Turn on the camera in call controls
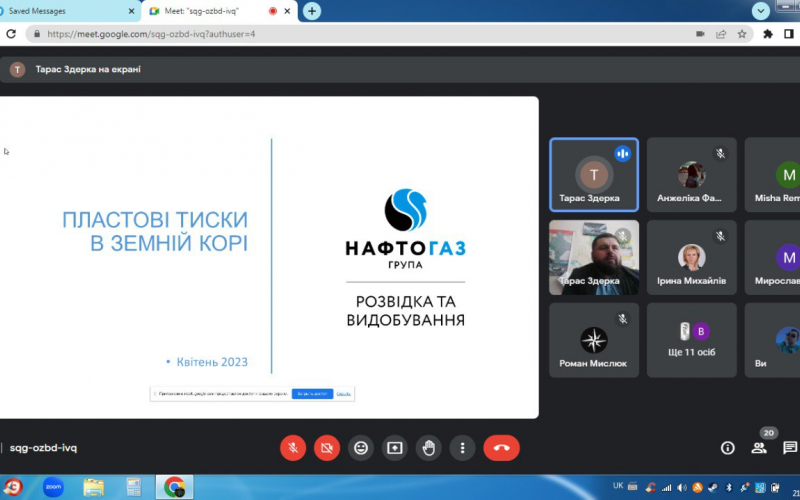Image resolution: width=800 pixels, height=500 pixels. point(327,448)
